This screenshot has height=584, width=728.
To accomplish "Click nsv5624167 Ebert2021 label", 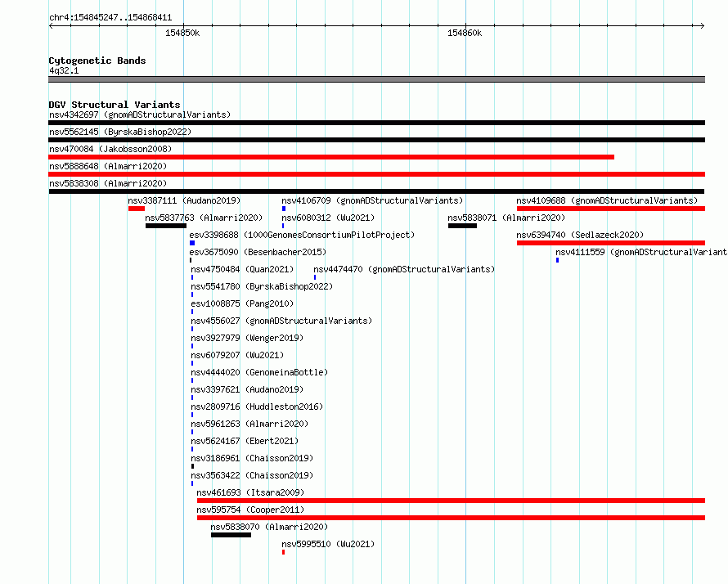I will point(245,441).
